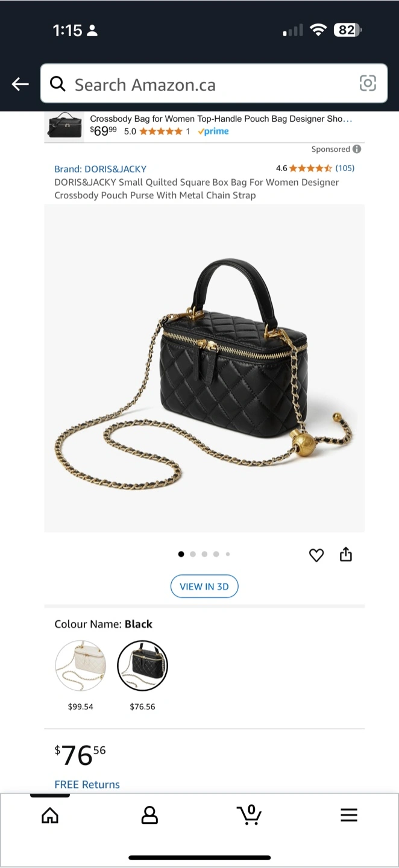Open Brand: DORIS&JACKY link
399x868 pixels.
[101, 169]
